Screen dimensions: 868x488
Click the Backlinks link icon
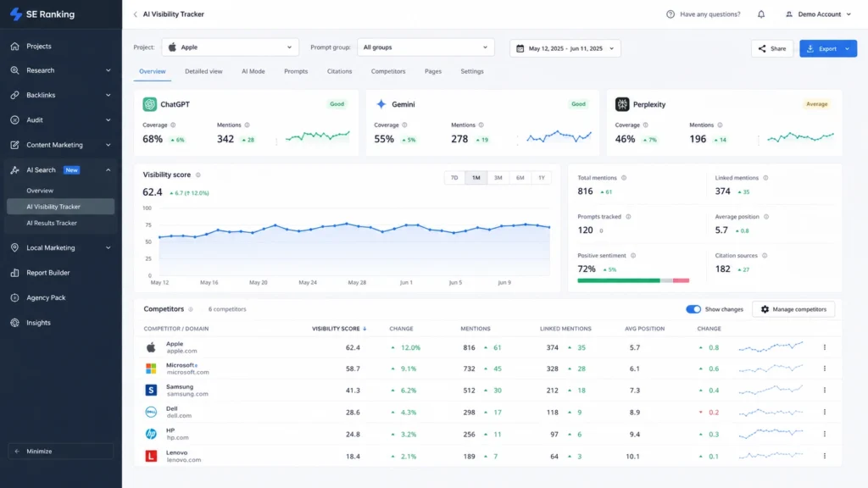[x=15, y=95]
